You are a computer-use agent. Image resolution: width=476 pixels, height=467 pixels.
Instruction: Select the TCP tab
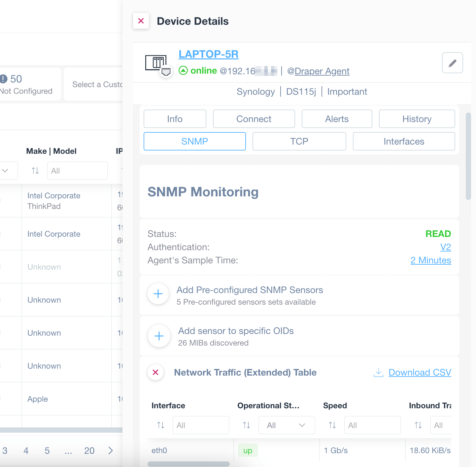[299, 141]
